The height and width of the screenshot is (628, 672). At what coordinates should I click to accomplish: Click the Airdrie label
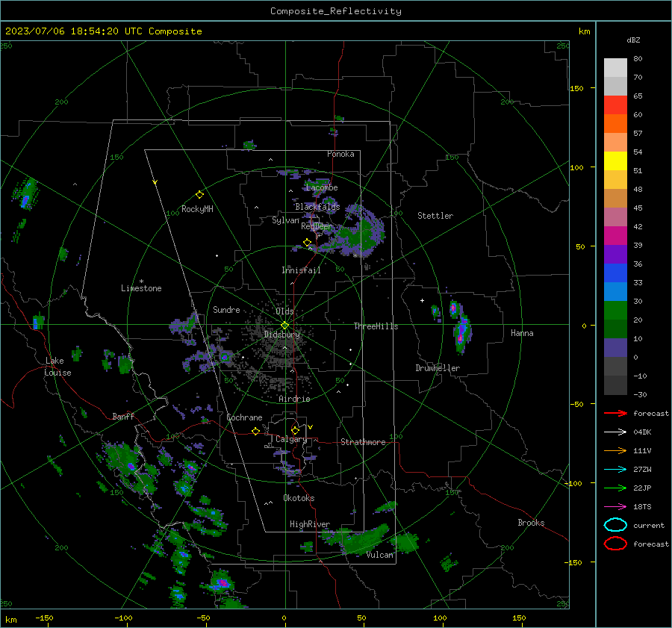click(x=294, y=399)
